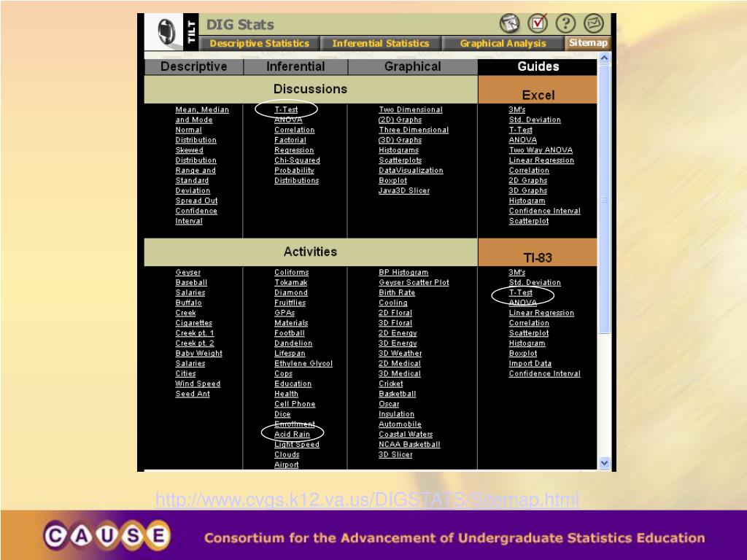The image size is (747, 560).
Task: Open the Descriptive Statistics tab
Action: click(x=259, y=43)
